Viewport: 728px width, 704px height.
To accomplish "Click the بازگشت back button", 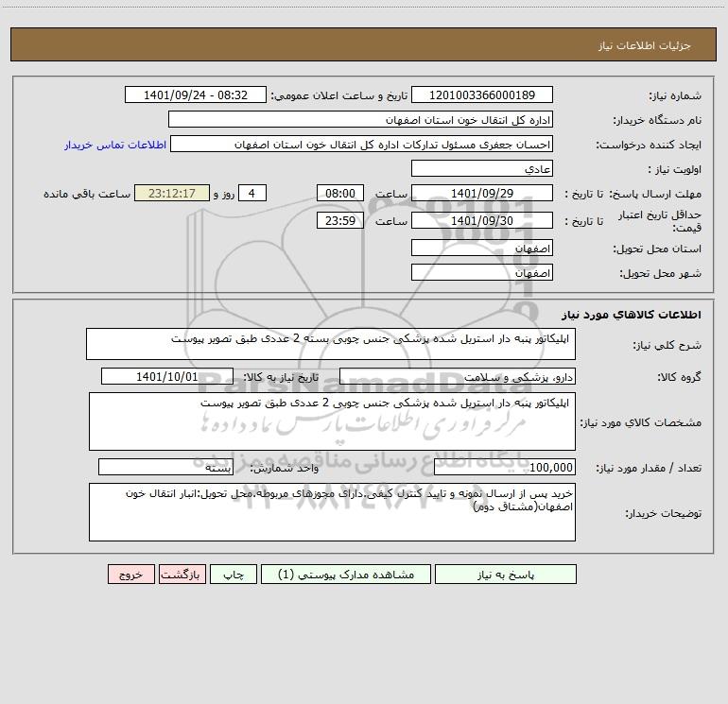I will (x=182, y=575).
